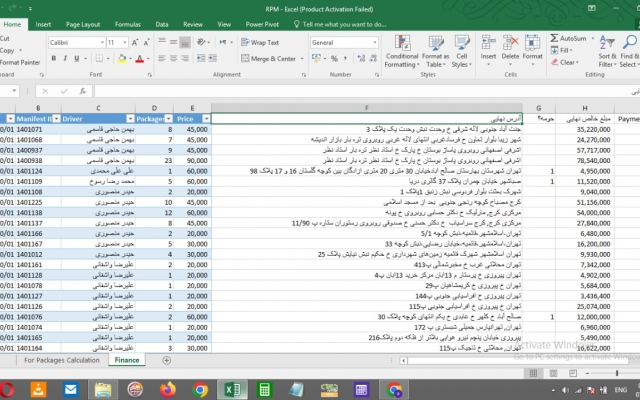Click Format Painter

click(x=20, y=62)
